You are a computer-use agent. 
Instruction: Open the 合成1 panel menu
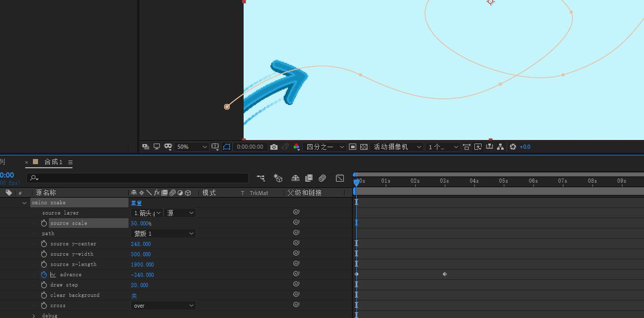(x=70, y=162)
